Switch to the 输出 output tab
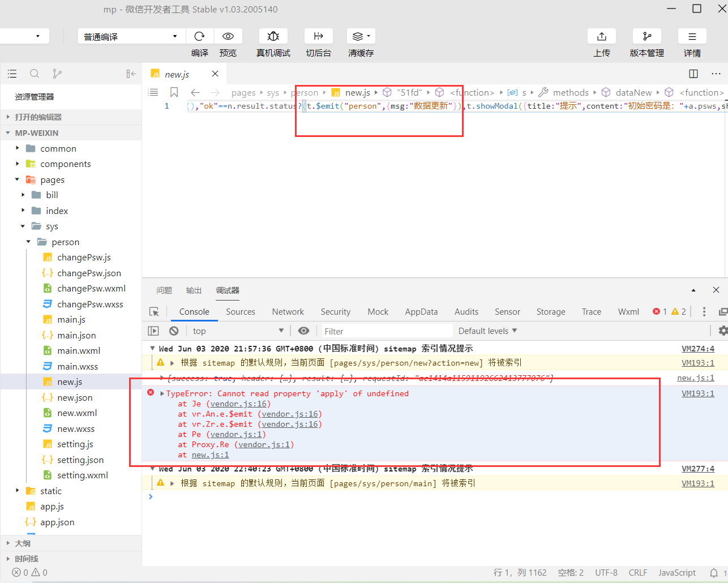The image size is (728, 583). pos(194,290)
